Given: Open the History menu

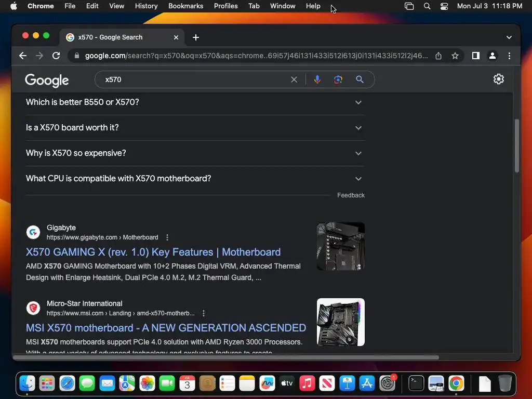Looking at the screenshot, I should (x=146, y=6).
